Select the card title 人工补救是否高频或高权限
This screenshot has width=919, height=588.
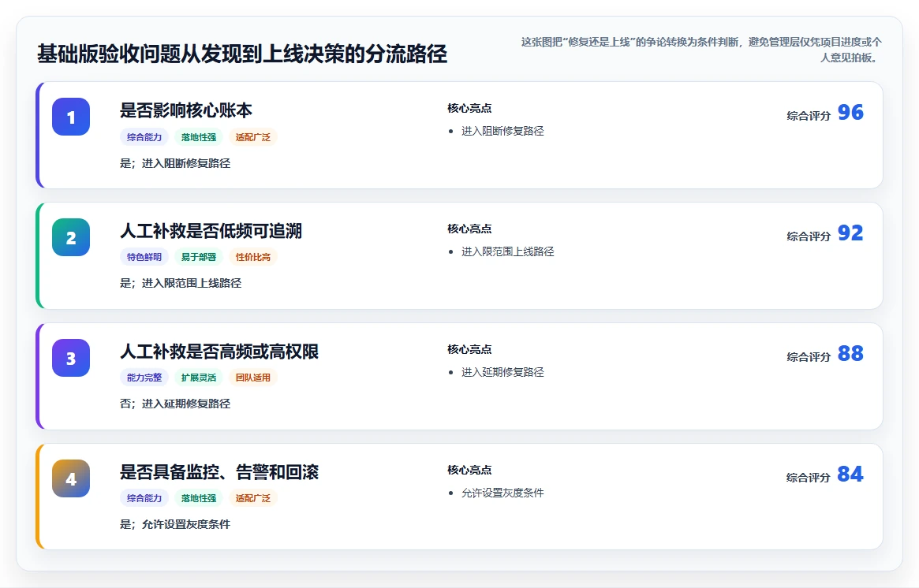[219, 352]
